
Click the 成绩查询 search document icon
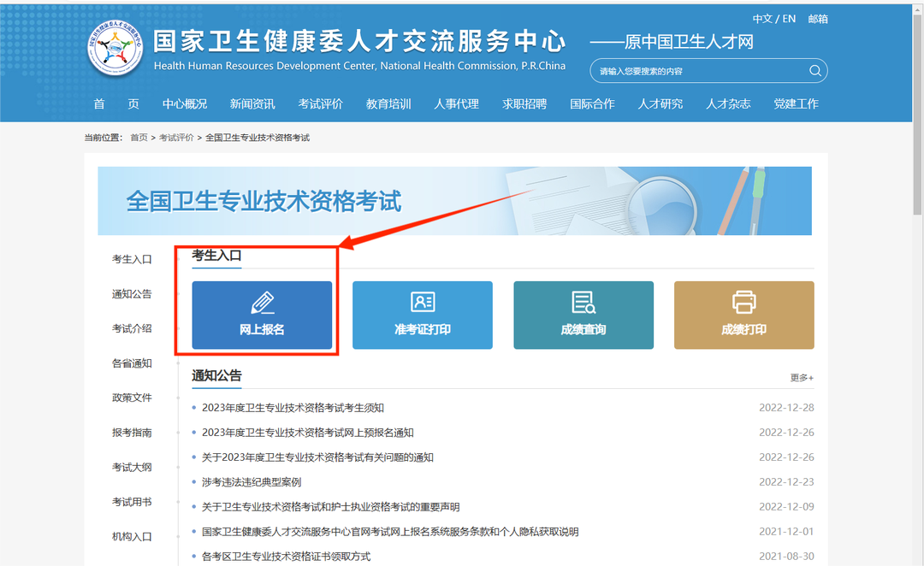tap(583, 302)
